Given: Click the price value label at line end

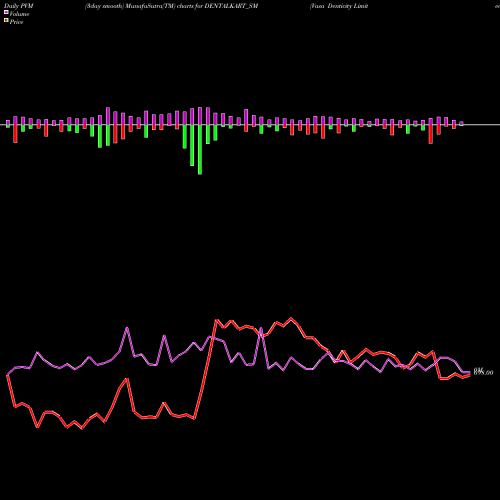Looking at the screenshot, I should [483, 372].
